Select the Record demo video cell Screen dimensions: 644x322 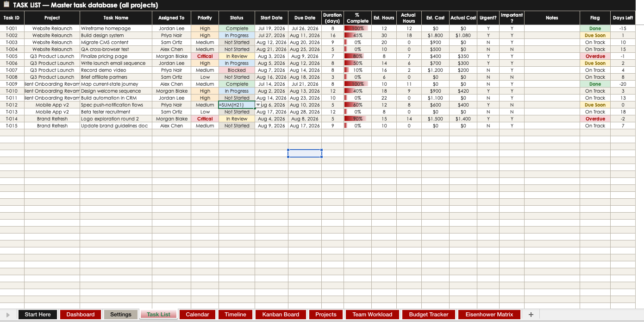116,70
